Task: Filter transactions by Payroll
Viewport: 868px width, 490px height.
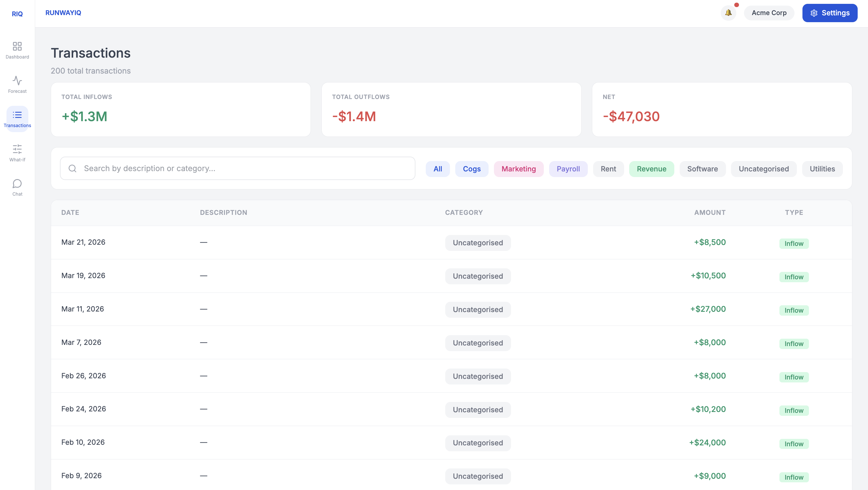Action: 568,169
